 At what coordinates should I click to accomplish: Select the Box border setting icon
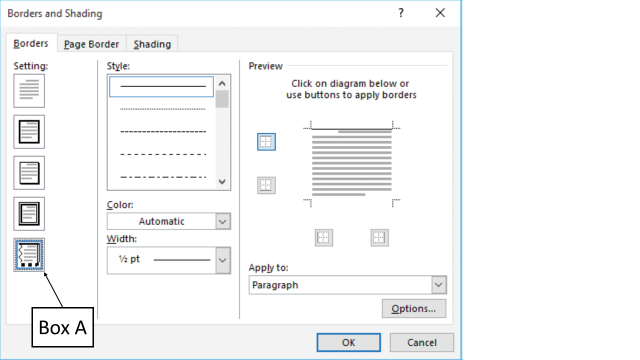click(x=29, y=132)
